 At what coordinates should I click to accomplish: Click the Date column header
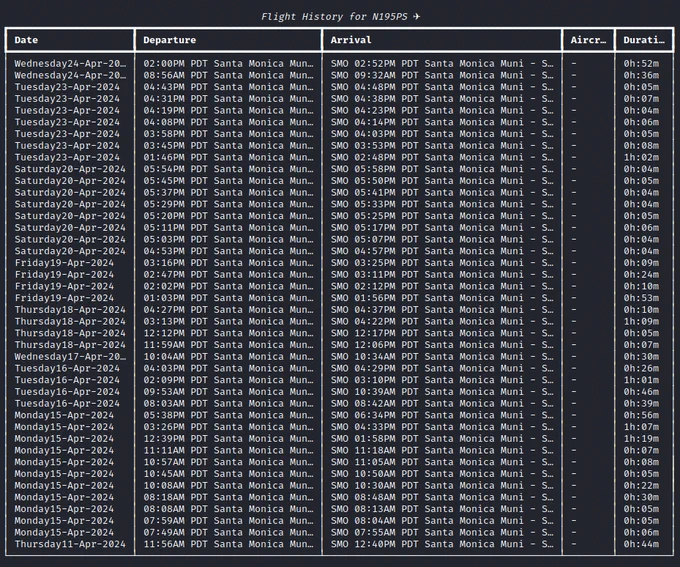(26, 40)
